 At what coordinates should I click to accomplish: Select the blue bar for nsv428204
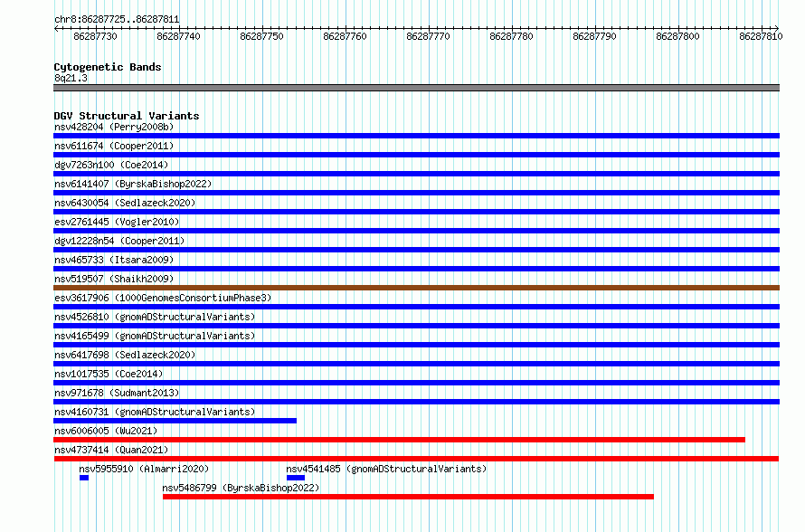coord(416,136)
